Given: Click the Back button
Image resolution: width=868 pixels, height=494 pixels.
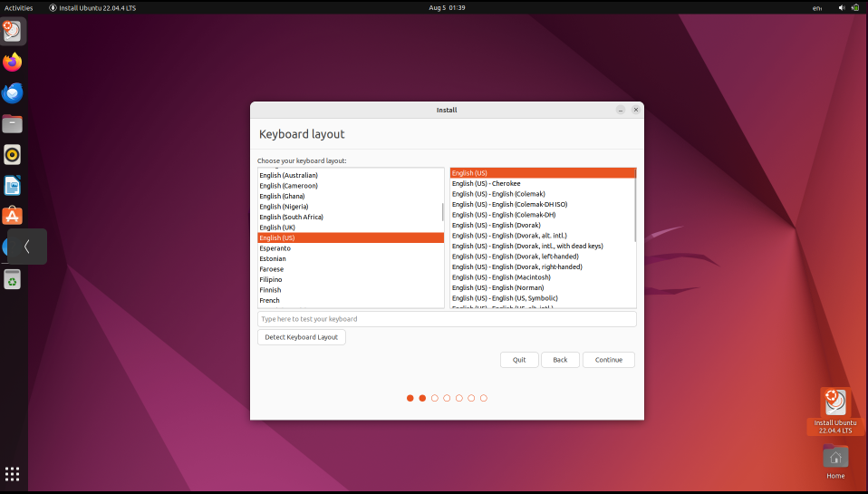Looking at the screenshot, I should coord(560,360).
